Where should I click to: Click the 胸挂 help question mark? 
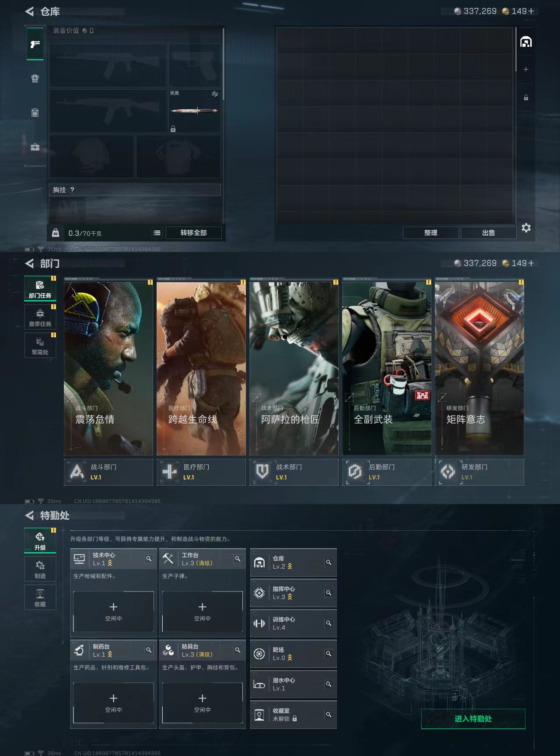(x=72, y=190)
